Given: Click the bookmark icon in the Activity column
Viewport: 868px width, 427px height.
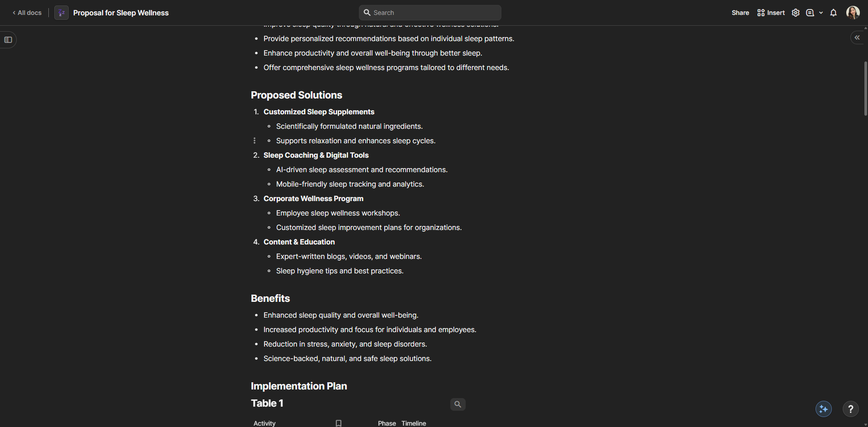Looking at the screenshot, I should 339,423.
